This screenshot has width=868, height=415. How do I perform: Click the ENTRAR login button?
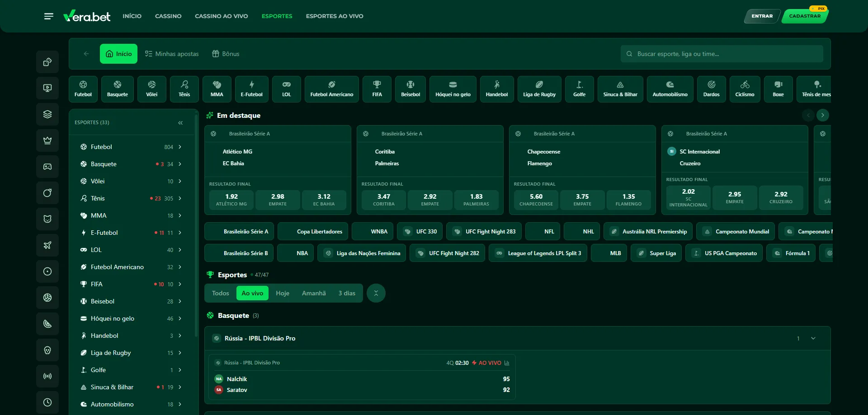(x=762, y=16)
